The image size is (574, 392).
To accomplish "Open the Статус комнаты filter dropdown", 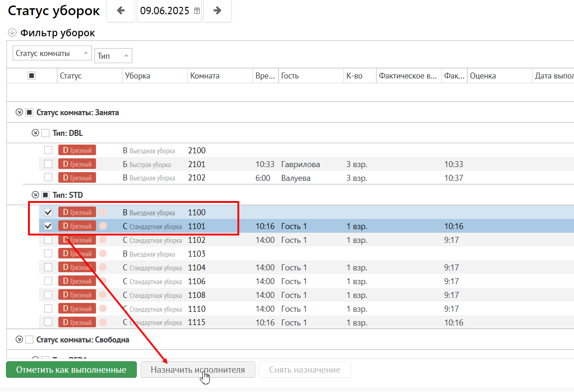I will click(x=52, y=54).
